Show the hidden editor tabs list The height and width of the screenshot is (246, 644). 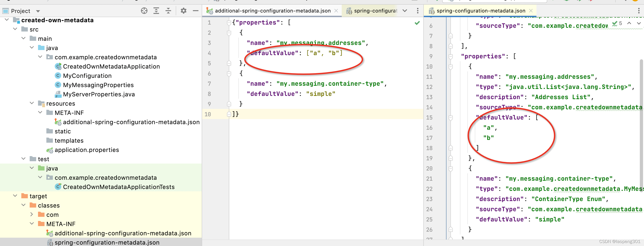(405, 11)
